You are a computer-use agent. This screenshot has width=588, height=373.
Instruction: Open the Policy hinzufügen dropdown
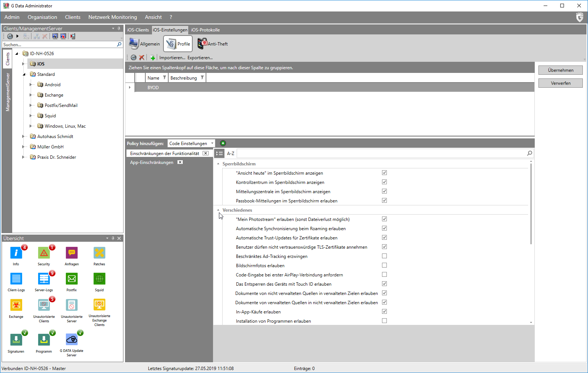(x=191, y=143)
